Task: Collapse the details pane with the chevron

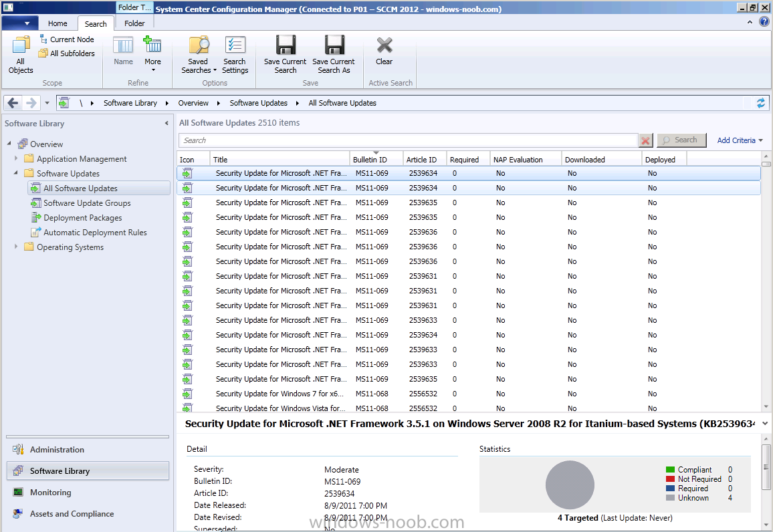Action: pyautogui.click(x=764, y=424)
